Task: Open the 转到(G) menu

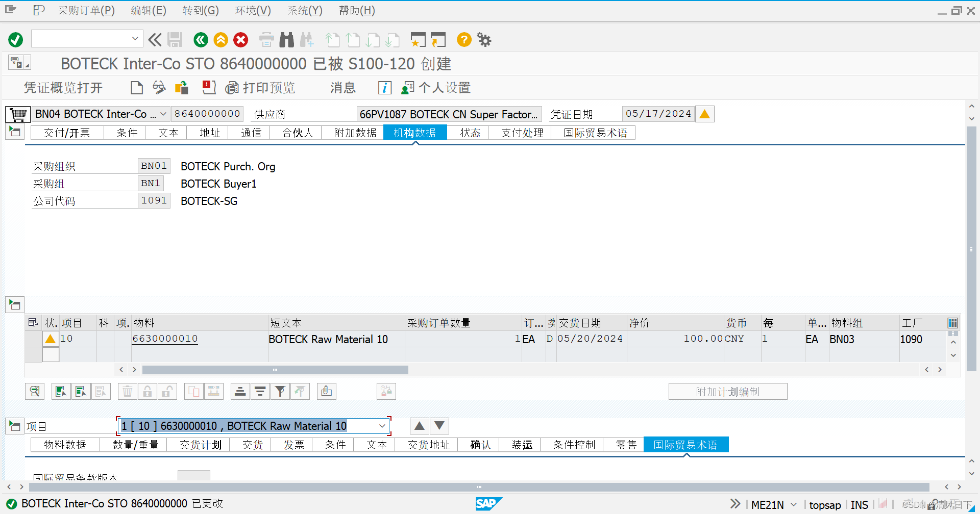Action: coord(200,10)
